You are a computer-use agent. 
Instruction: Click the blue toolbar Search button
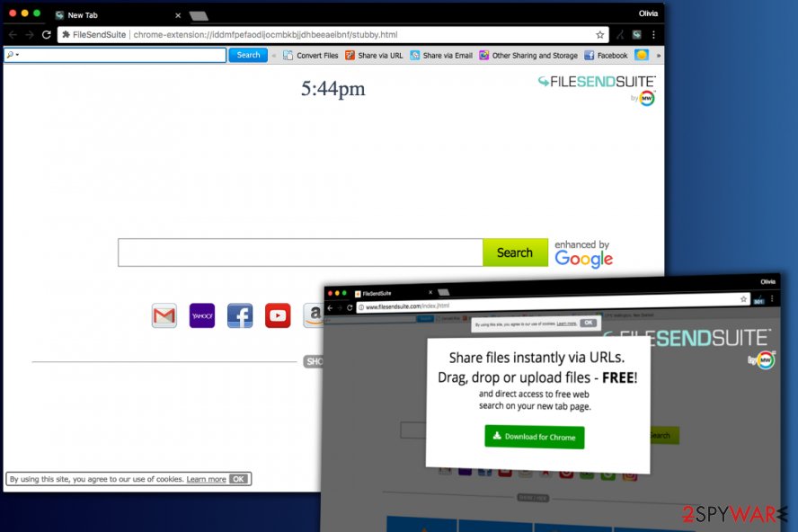[x=248, y=55]
